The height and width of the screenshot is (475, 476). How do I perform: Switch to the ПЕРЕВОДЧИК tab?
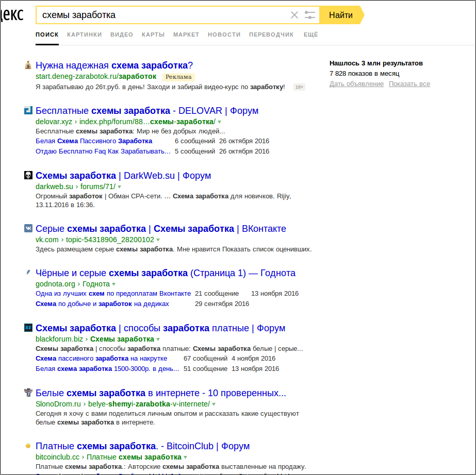click(271, 35)
